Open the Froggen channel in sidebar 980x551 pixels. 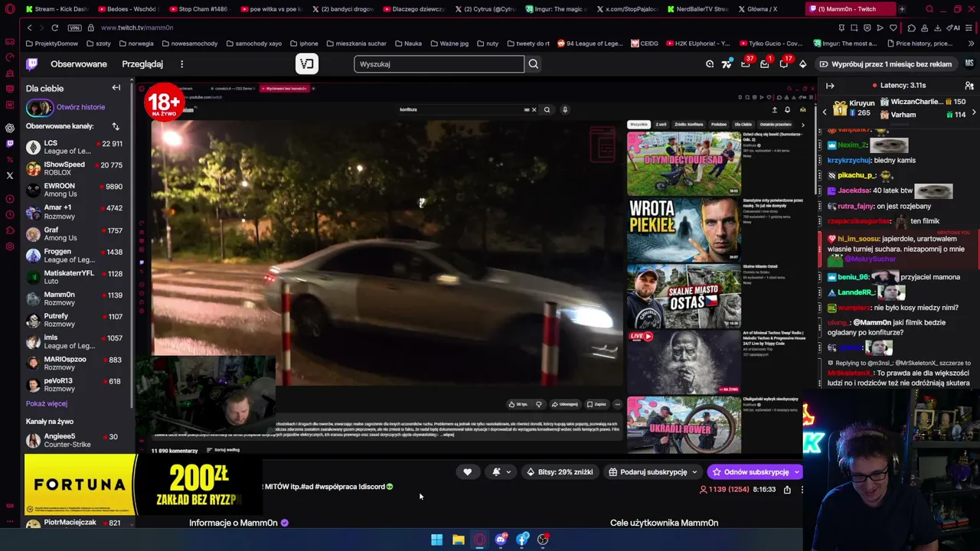[x=74, y=256]
